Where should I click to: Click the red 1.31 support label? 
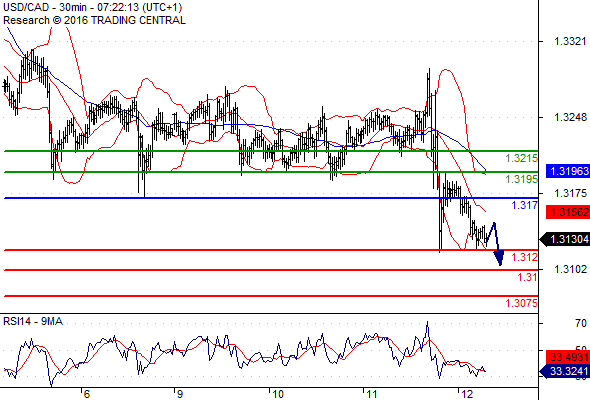tap(528, 277)
